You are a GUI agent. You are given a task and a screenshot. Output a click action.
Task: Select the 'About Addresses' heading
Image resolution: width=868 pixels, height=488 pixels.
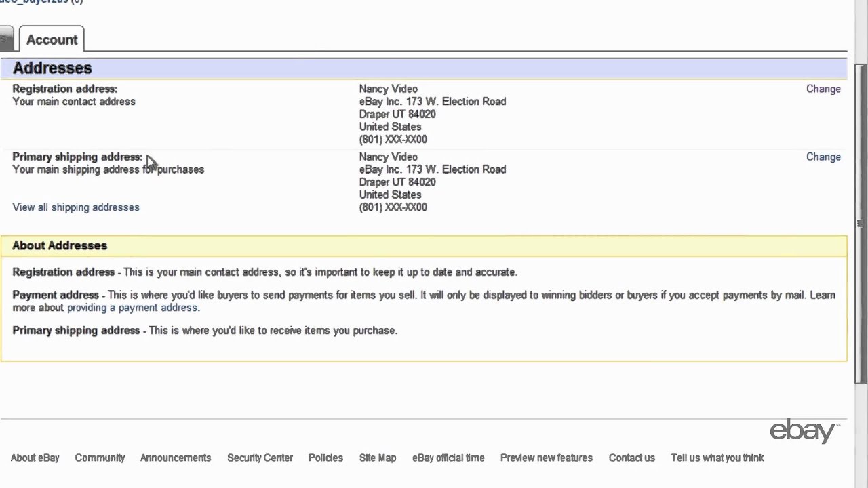60,245
